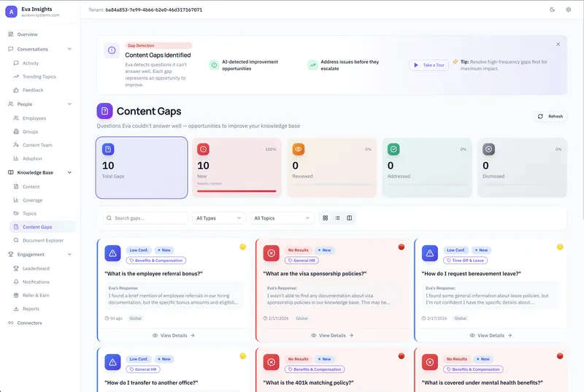Image resolution: width=584 pixels, height=392 pixels.
Task: Click Time Off & Leave tag
Action: [x=465, y=261]
